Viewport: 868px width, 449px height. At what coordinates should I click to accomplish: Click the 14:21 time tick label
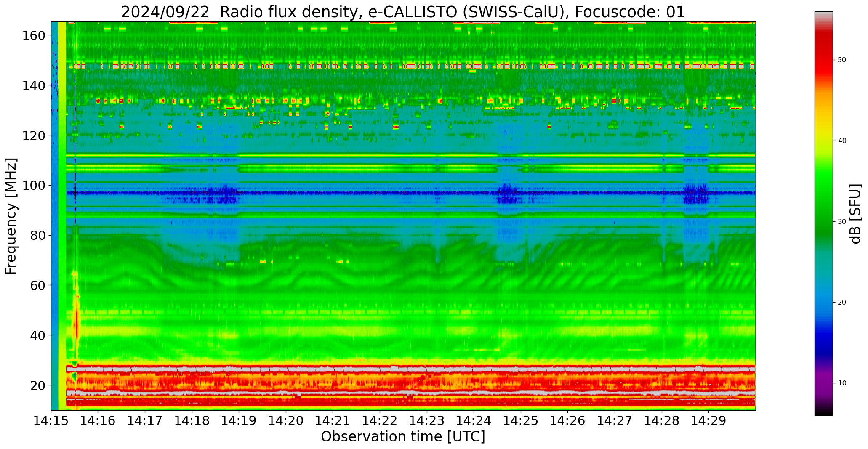pyautogui.click(x=333, y=420)
